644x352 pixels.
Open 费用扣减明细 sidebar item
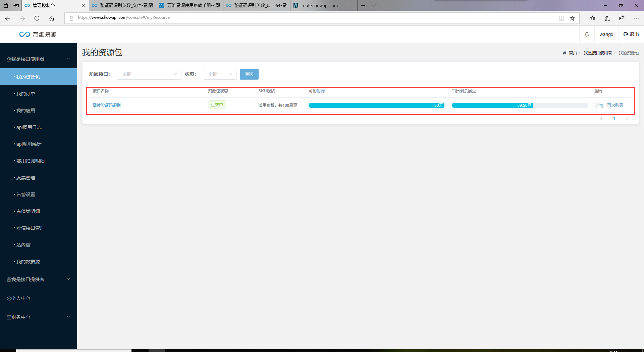[x=39, y=161]
